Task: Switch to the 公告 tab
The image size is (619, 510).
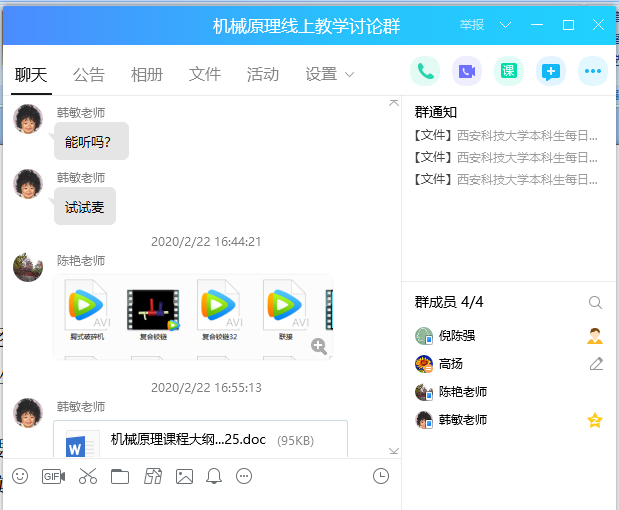Action: coord(89,74)
